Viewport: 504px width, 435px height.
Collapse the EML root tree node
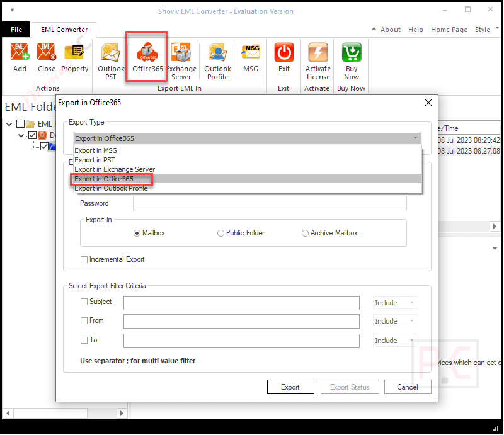coord(9,124)
